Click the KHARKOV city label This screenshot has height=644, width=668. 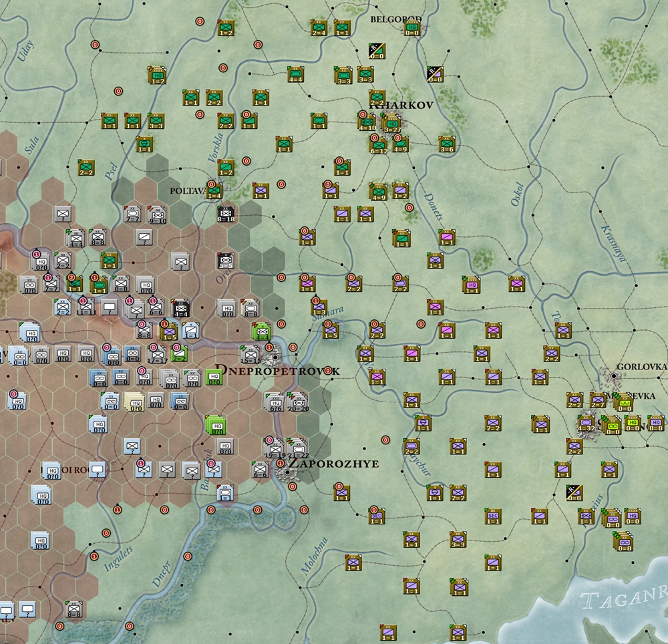tap(401, 105)
